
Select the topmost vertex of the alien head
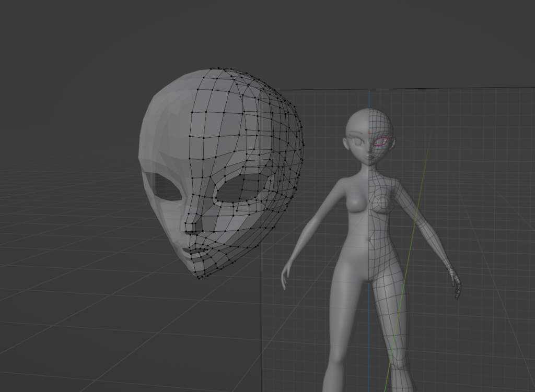[219, 68]
